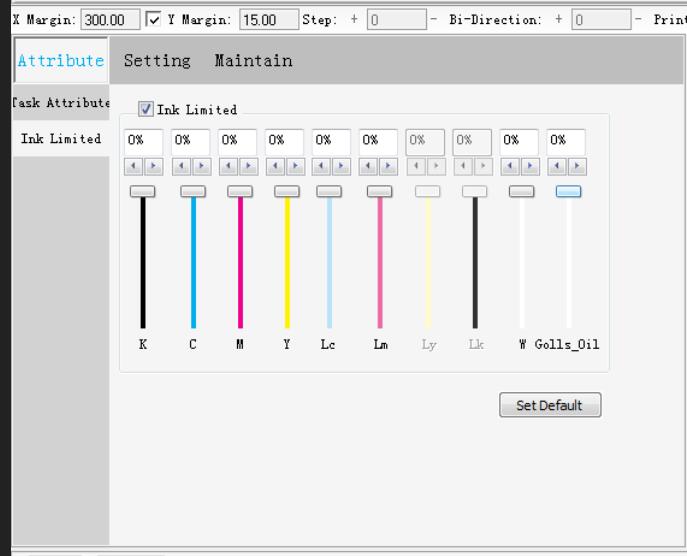
Task: Click the K channel increase arrow
Action: (x=154, y=166)
